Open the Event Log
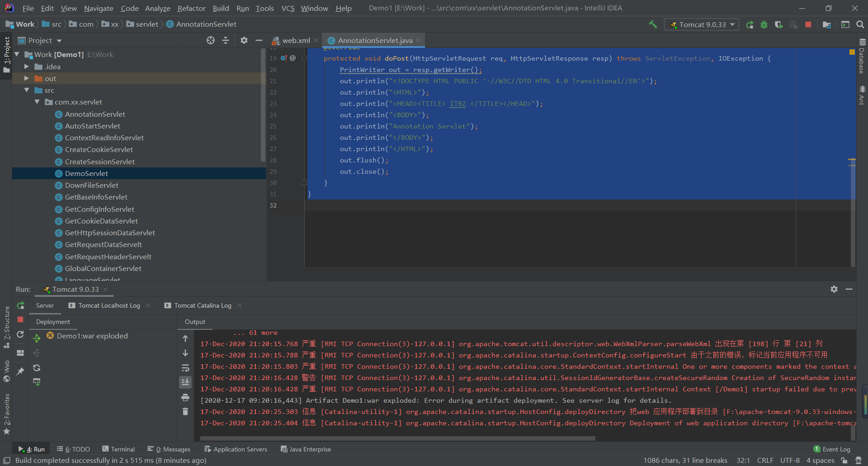The image size is (868, 466). 832,449
